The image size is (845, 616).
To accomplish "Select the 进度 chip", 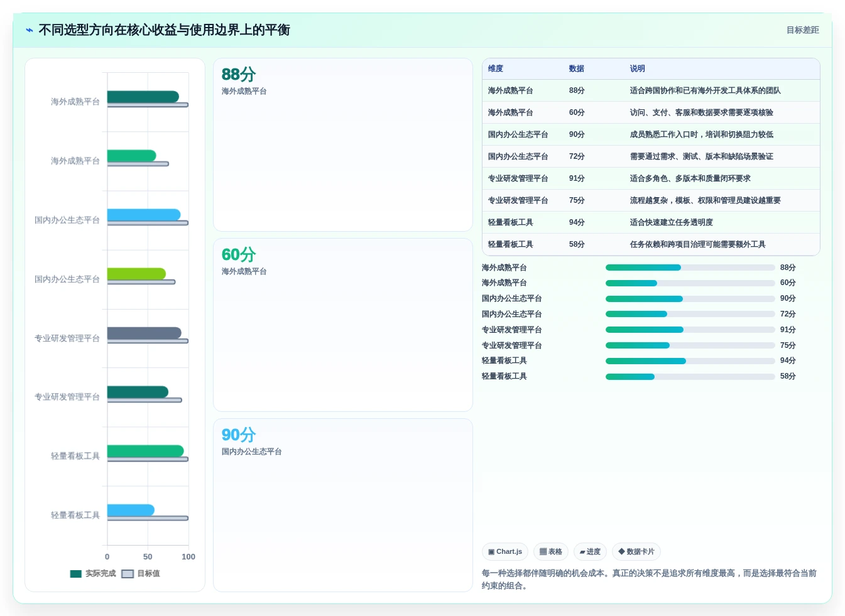I will tap(590, 552).
